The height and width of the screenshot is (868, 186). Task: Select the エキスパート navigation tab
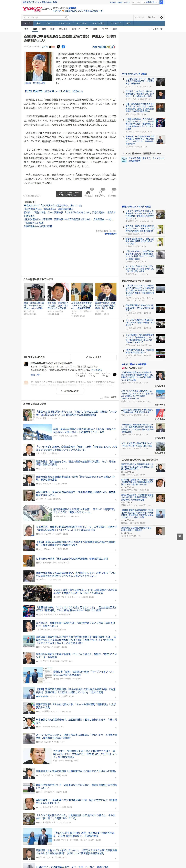64,24
